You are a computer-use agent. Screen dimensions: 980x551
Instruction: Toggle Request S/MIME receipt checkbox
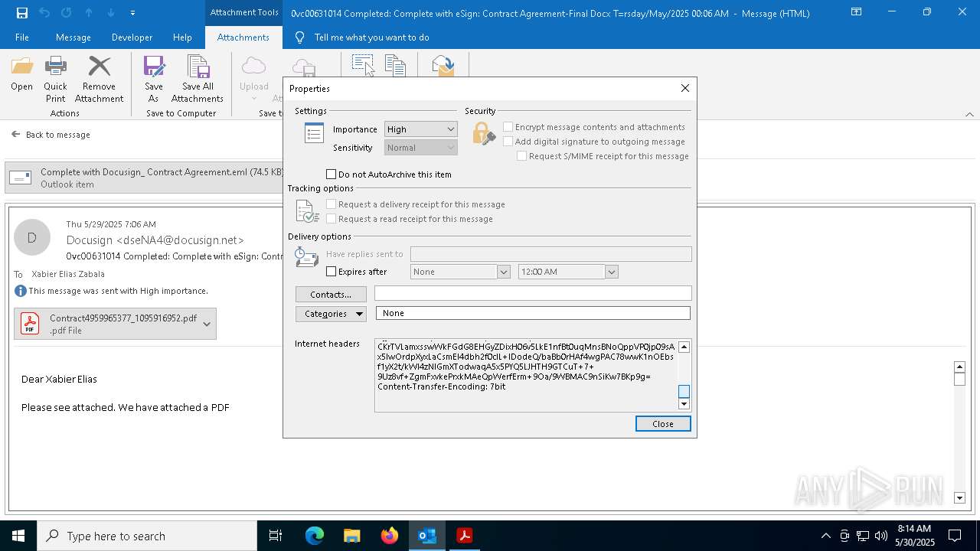click(521, 156)
